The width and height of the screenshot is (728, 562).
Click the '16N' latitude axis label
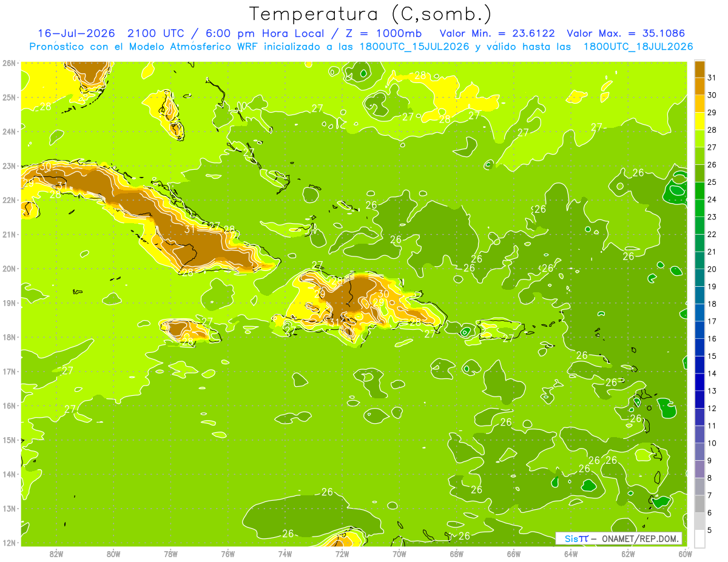coord(8,406)
